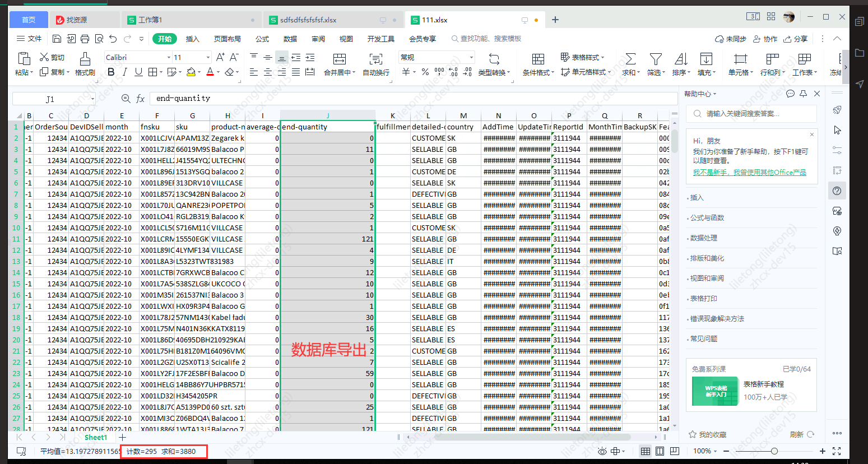Click the Conditional Formatting (条件格式) icon
The width and height of the screenshot is (868, 464).
[x=538, y=59]
